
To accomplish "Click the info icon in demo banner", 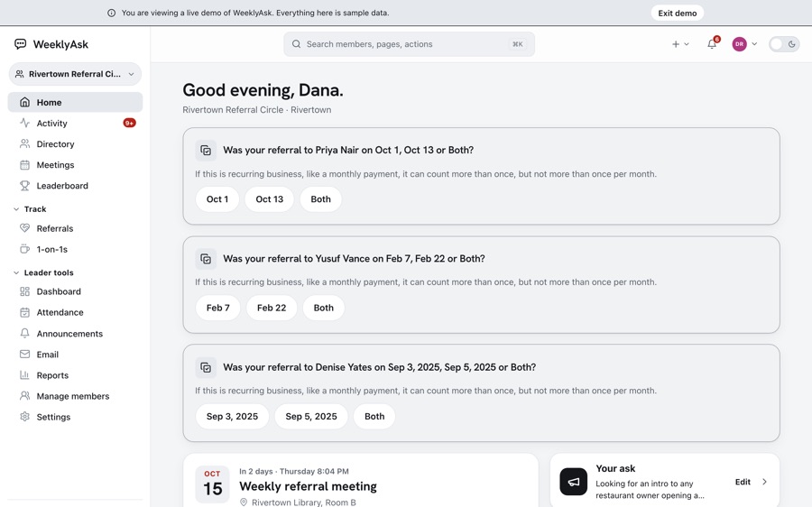I will pos(111,13).
